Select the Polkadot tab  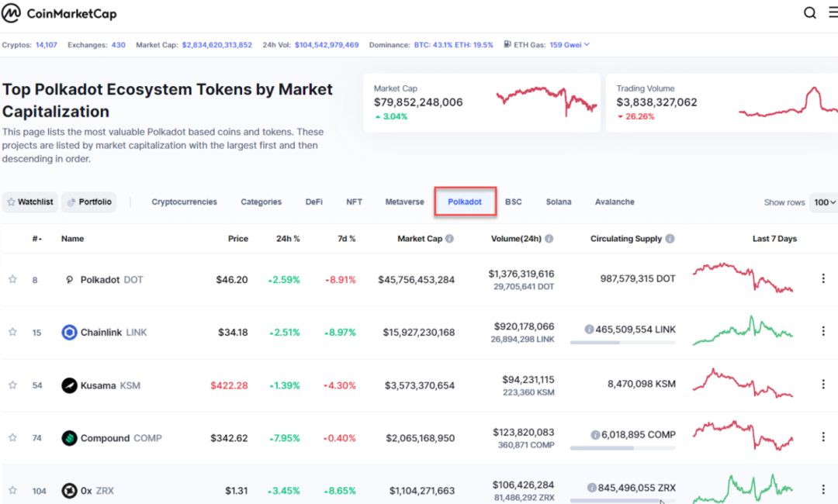pyautogui.click(x=465, y=202)
